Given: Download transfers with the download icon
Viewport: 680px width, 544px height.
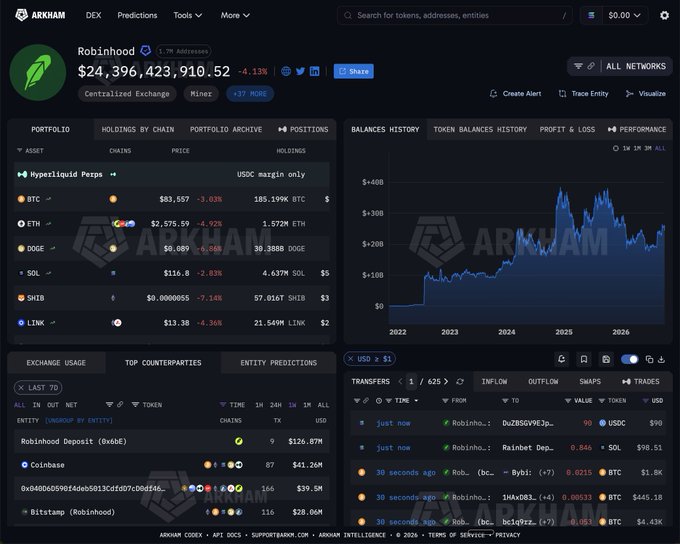Looking at the screenshot, I should pyautogui.click(x=661, y=359).
